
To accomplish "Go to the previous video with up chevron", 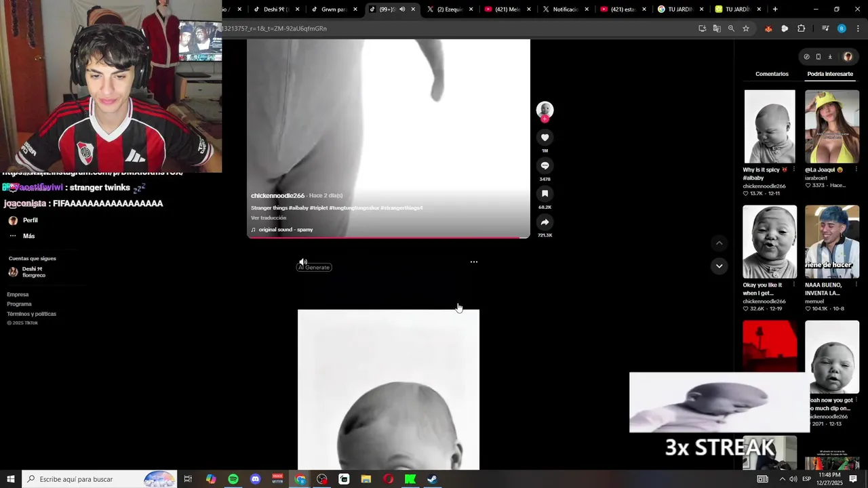I will tap(719, 243).
